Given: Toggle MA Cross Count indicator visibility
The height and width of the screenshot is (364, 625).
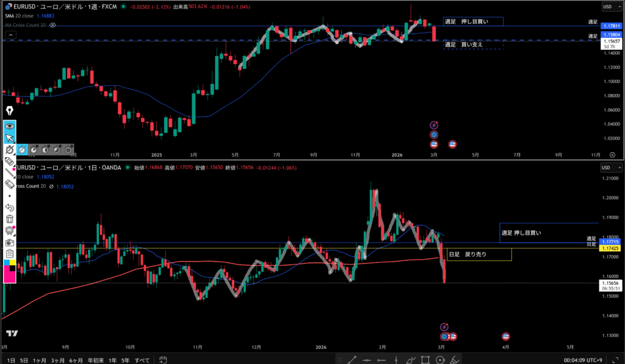Looking at the screenshot, I should click(53, 25).
